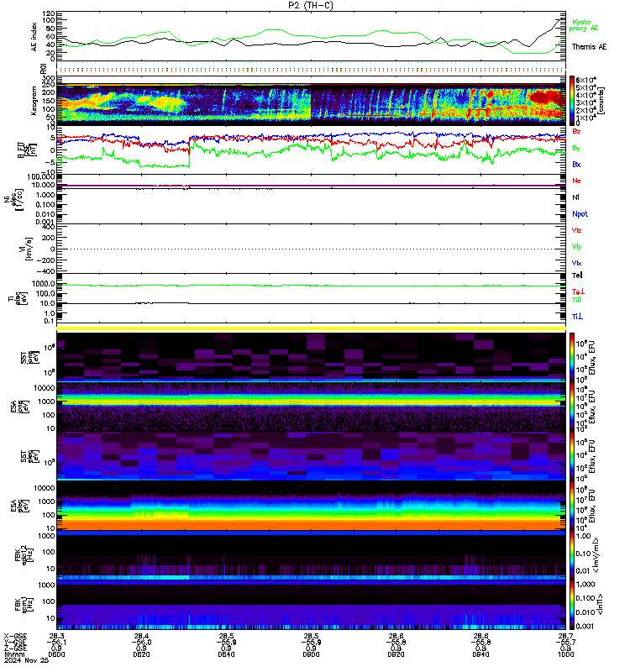The width and height of the screenshot is (630, 672).
Task: Click the [counts] color bar unit label
Action: [601, 101]
